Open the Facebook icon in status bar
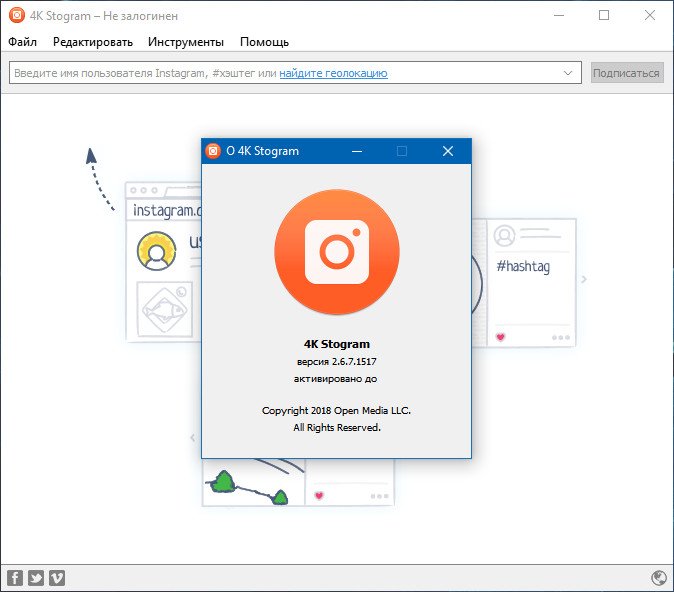 tap(15, 578)
